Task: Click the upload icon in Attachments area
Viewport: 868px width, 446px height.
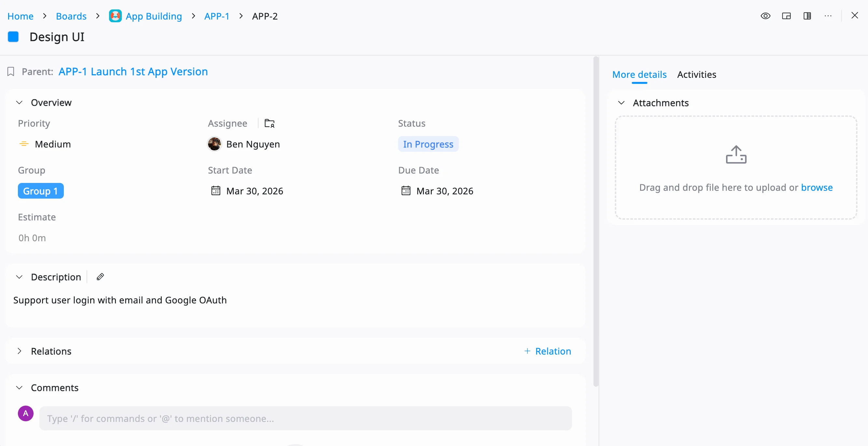Action: [736, 155]
